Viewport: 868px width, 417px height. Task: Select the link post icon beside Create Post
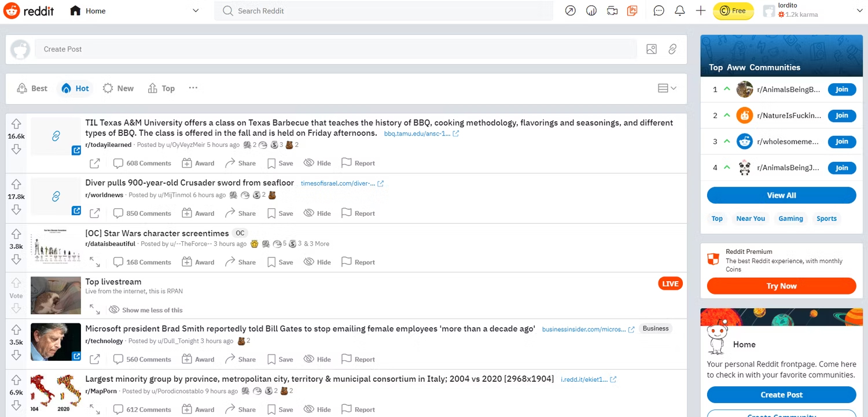672,49
